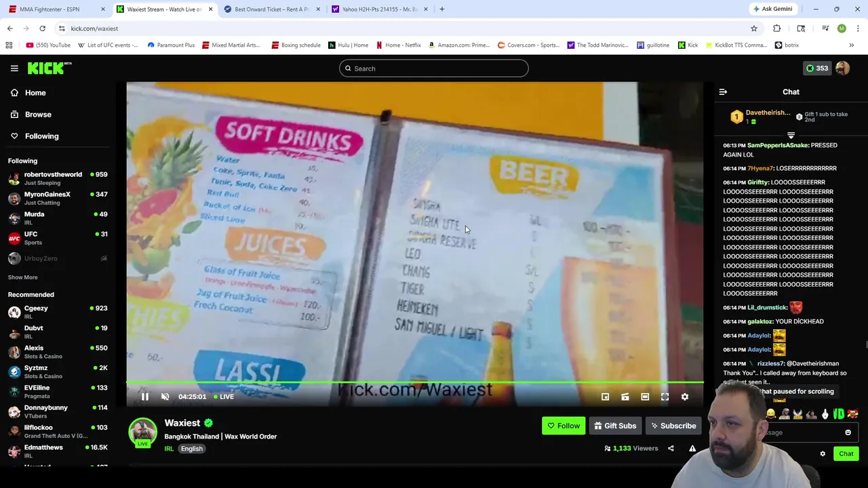
Task: Open recommended channel Edmatthews
Action: (x=58, y=451)
